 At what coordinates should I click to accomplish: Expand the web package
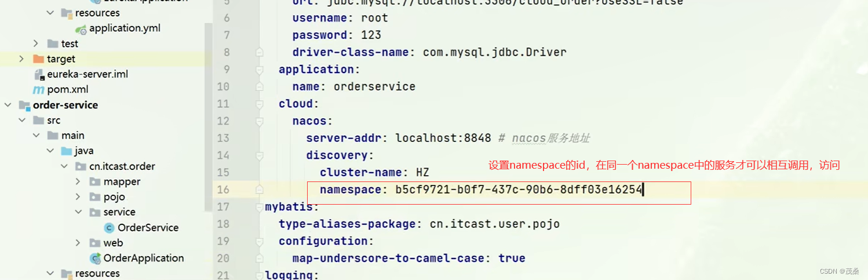78,243
